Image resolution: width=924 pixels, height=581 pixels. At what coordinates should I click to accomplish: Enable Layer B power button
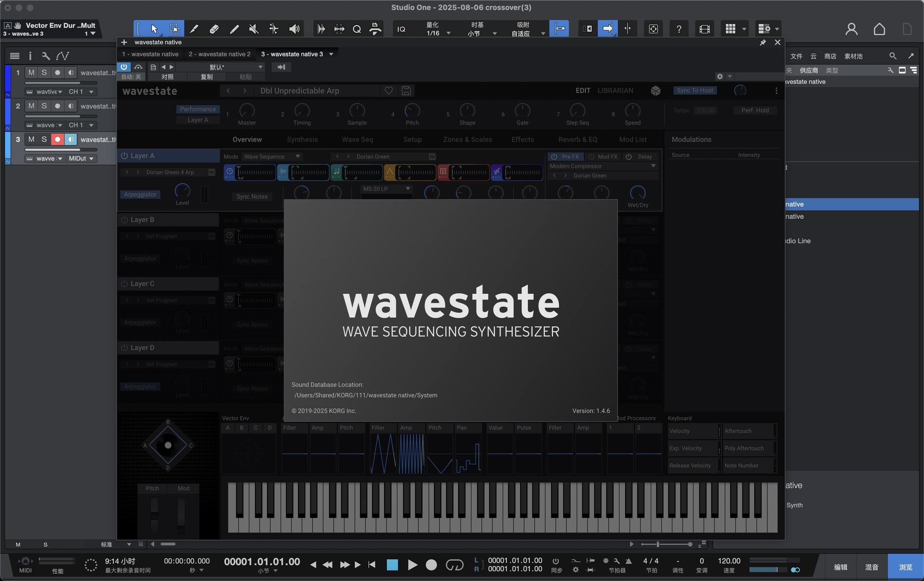point(124,220)
